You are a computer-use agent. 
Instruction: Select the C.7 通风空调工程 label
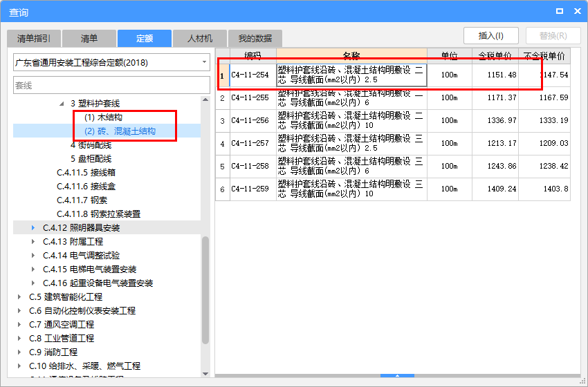pos(62,324)
